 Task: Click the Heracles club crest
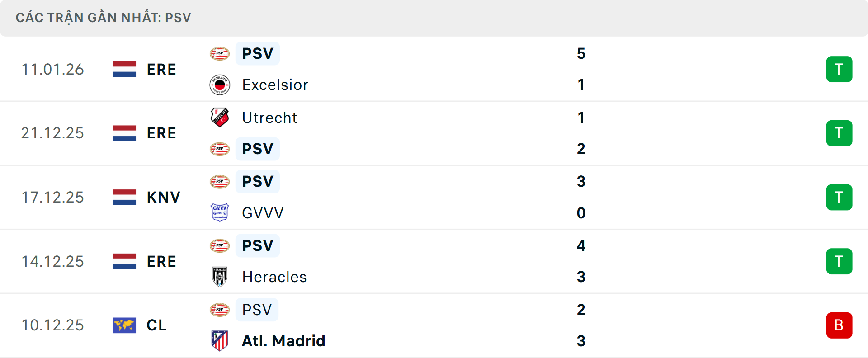pyautogui.click(x=220, y=277)
